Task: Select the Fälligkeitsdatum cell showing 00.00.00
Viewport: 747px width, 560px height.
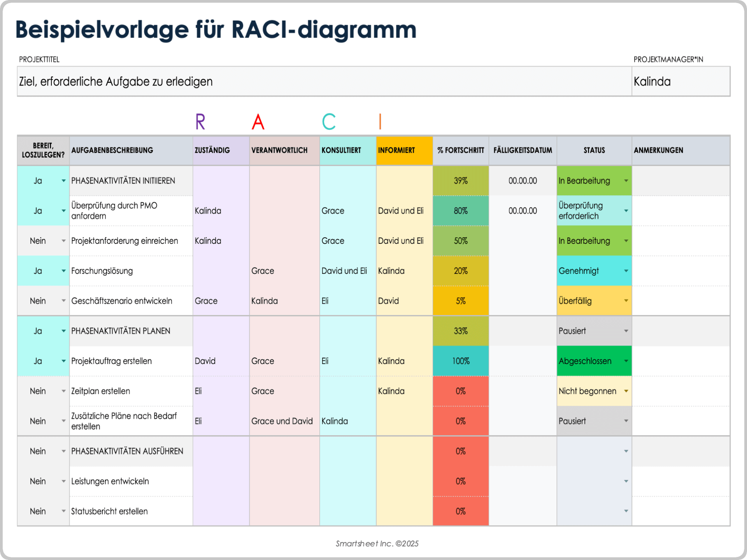Action: [522, 180]
